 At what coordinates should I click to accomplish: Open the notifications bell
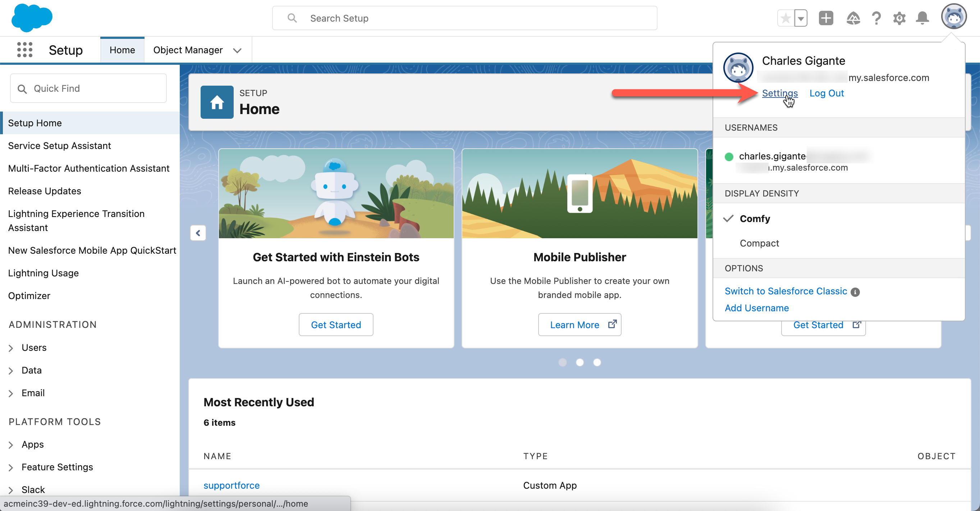[922, 18]
